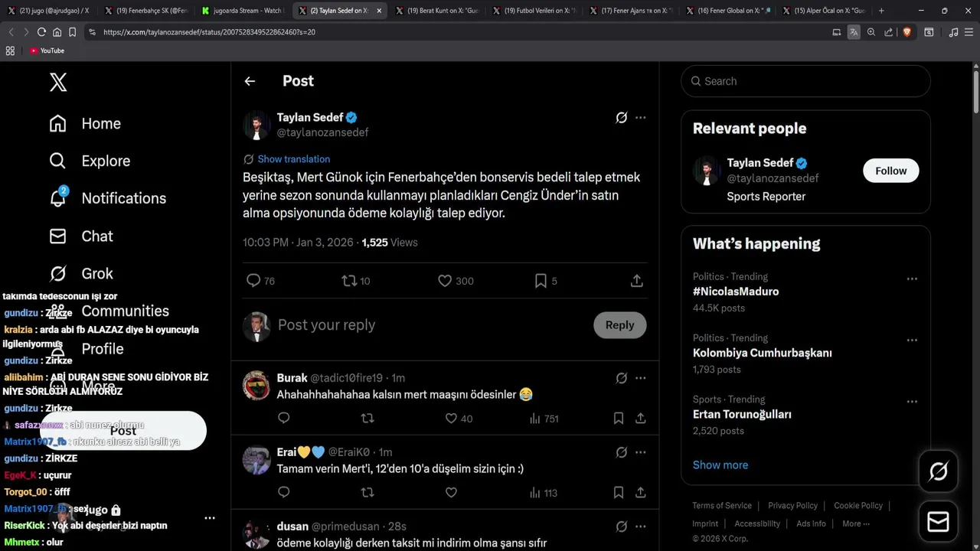This screenshot has width=980, height=551.
Task: Open the browser translate page icon
Action: tap(854, 32)
